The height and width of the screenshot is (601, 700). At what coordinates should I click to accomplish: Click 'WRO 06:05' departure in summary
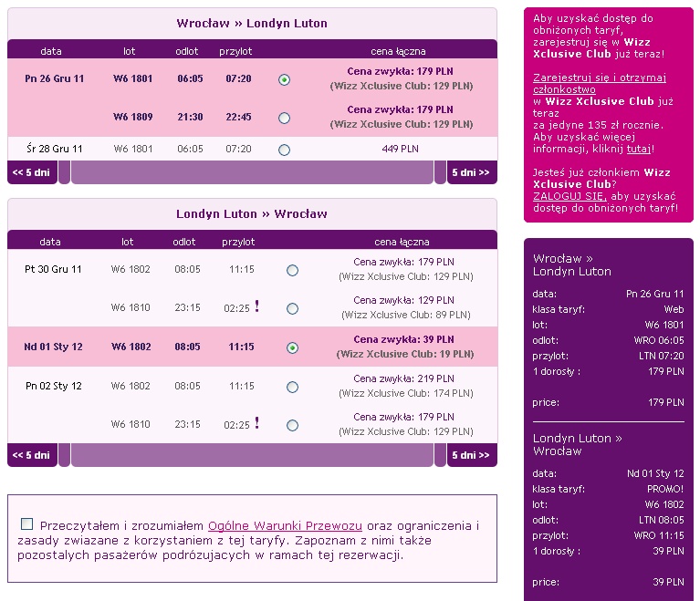click(x=659, y=340)
